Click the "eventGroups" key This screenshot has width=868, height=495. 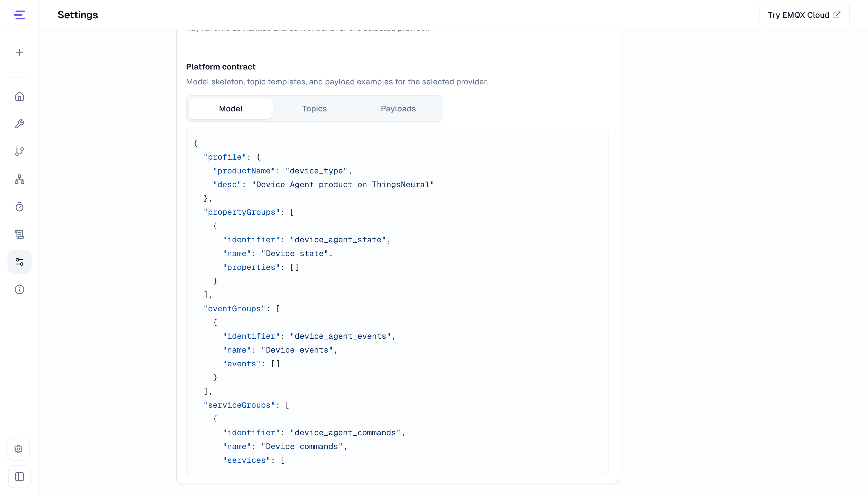click(234, 309)
